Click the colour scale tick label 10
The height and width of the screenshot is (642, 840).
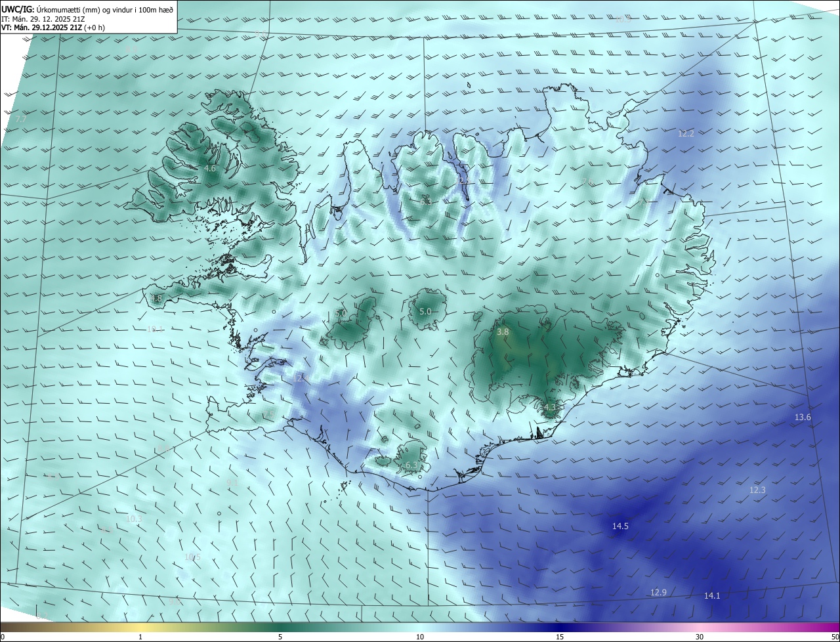(x=420, y=637)
